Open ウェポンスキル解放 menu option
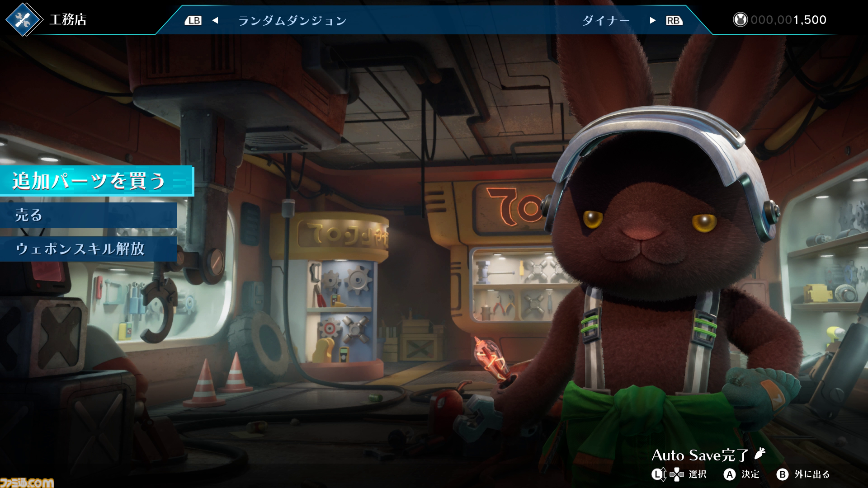This screenshot has height=488, width=868. pos(88,249)
